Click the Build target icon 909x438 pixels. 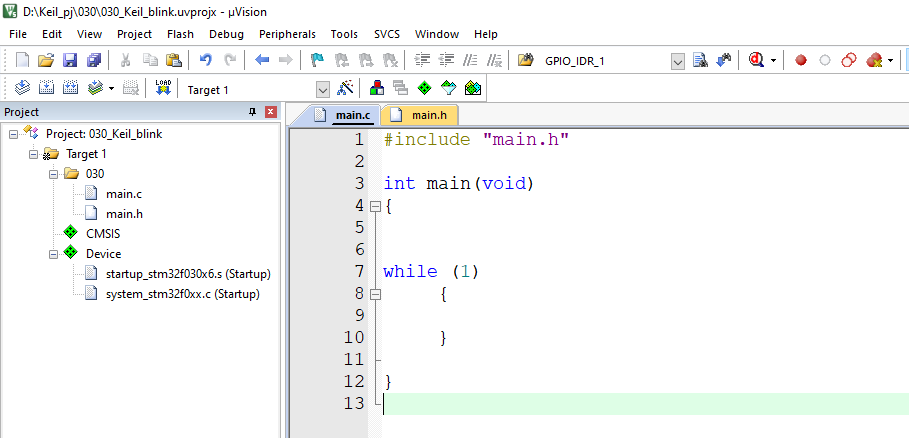[46, 88]
